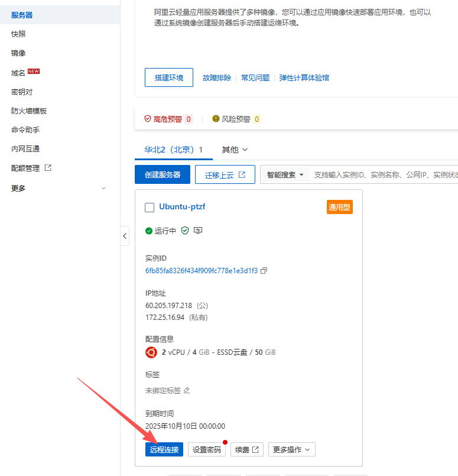Viewport: 458px width, 476px height.
Task: Expand the 更多 sidebar section
Action: [x=59, y=188]
